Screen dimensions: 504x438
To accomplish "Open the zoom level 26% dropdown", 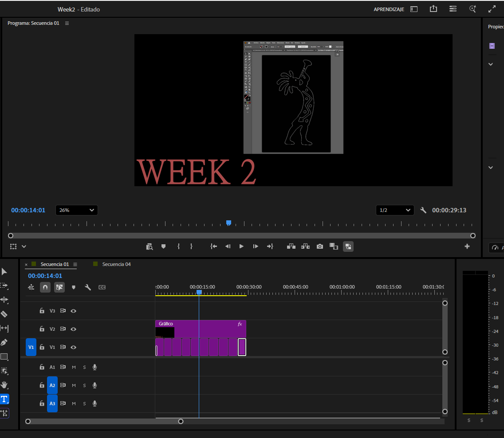I will pos(76,210).
